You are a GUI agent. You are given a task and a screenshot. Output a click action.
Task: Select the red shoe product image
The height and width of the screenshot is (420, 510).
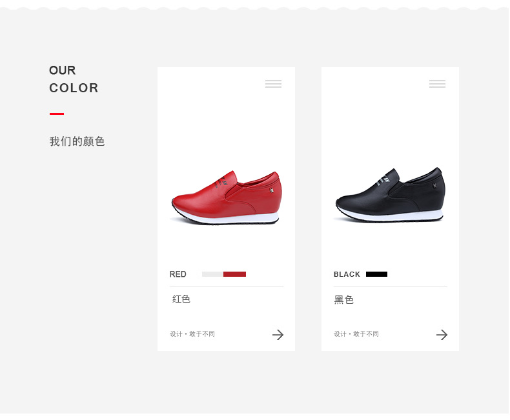click(x=226, y=197)
